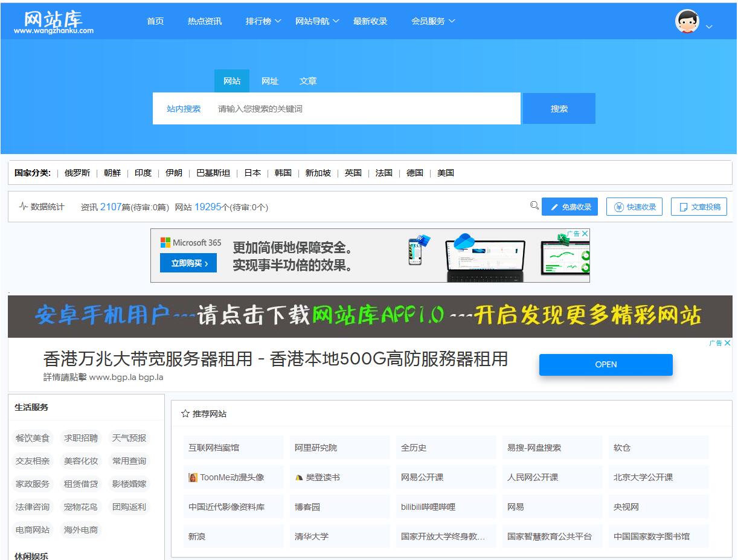Screen dimensions: 738x560
Task: Expand the 网站导航 dropdown menu
Action: [x=317, y=21]
